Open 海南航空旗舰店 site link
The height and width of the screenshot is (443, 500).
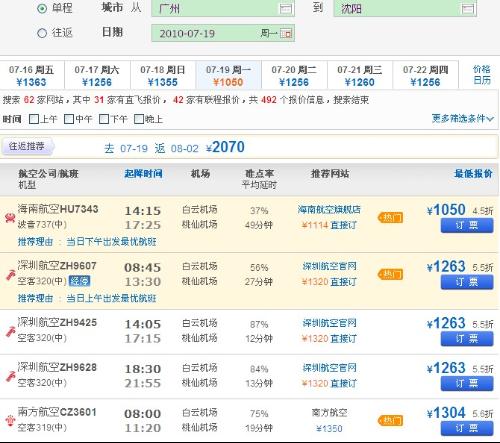pyautogui.click(x=329, y=209)
